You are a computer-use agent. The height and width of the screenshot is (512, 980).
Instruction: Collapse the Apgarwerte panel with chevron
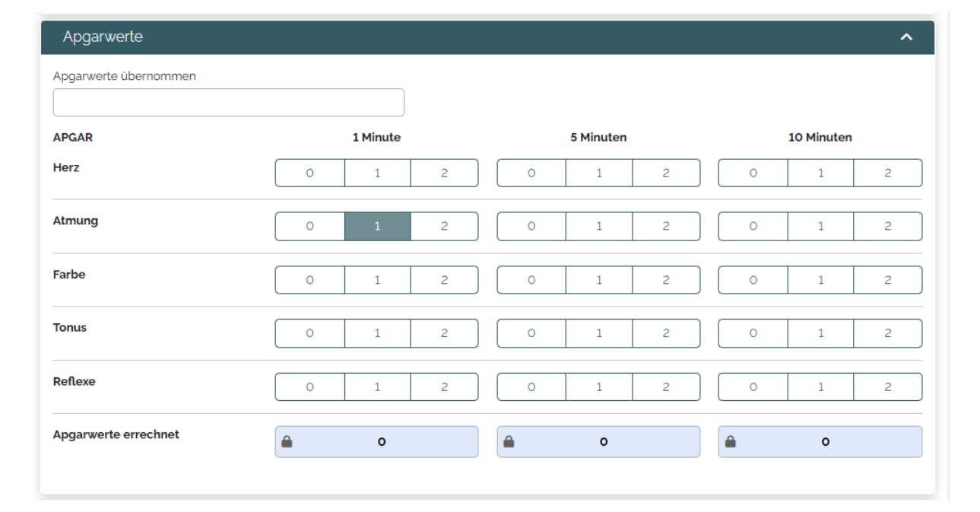[905, 37]
